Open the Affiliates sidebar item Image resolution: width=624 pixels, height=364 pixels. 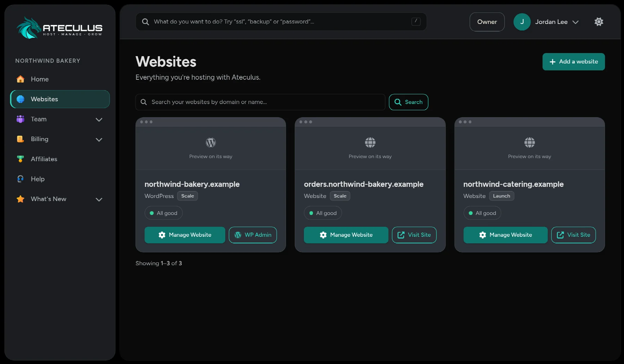pyautogui.click(x=60, y=159)
